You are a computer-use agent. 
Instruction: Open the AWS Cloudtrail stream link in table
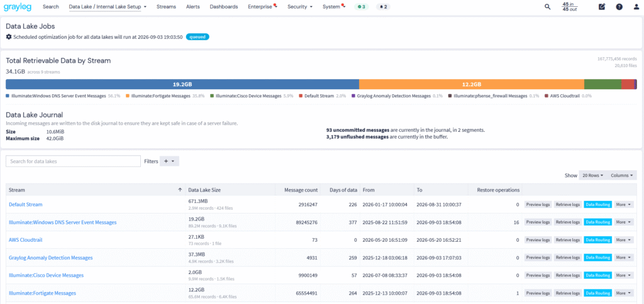(25, 240)
